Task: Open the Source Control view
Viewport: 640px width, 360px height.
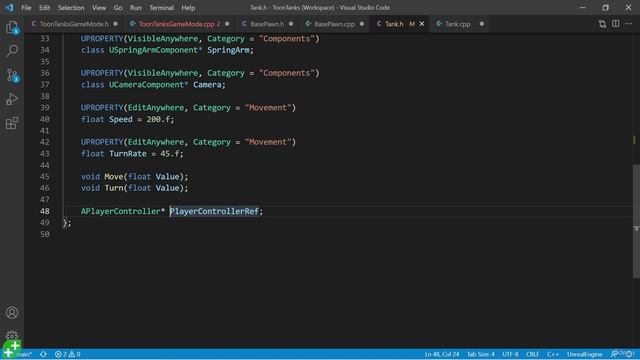Action: pyautogui.click(x=12, y=75)
